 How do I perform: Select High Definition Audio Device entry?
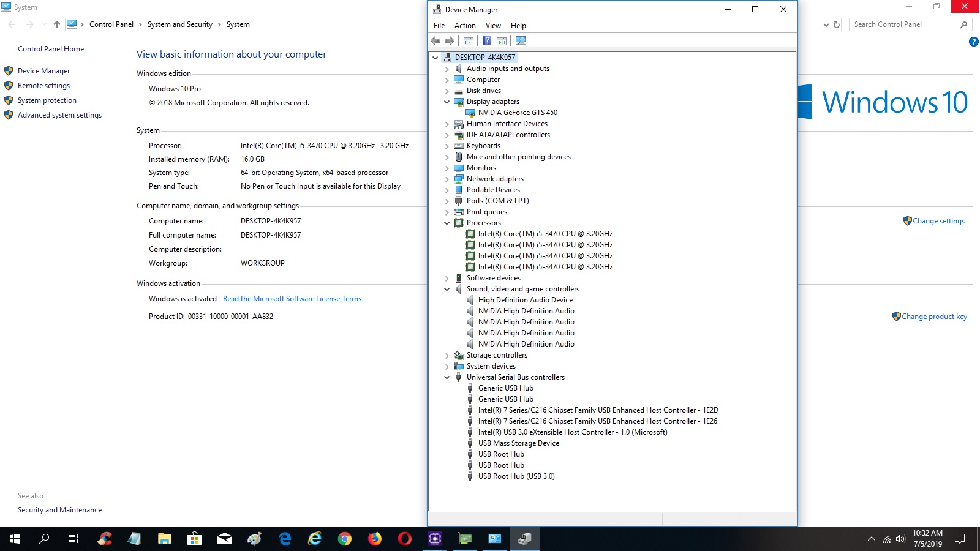tap(526, 300)
